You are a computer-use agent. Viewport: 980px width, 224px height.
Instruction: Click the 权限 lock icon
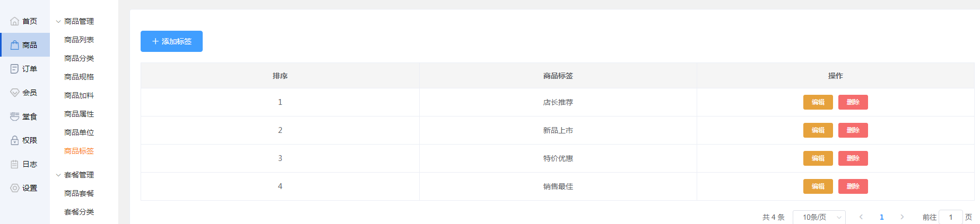click(15, 140)
